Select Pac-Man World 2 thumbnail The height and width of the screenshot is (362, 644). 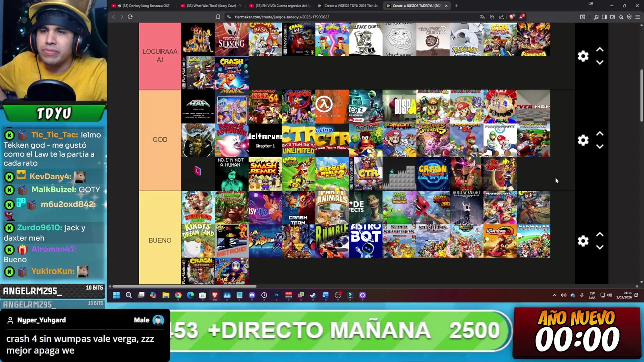(332, 174)
